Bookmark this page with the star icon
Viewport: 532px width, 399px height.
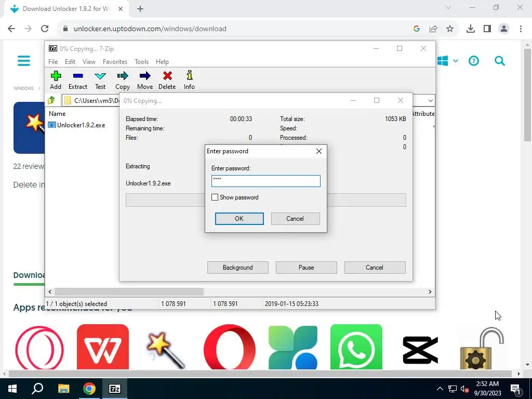point(450,29)
